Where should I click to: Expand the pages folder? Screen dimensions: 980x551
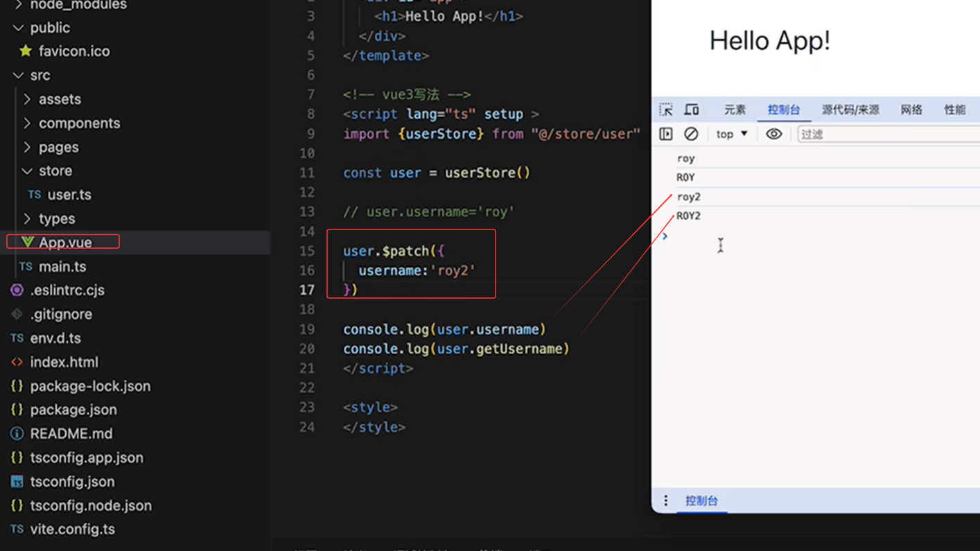(x=27, y=147)
